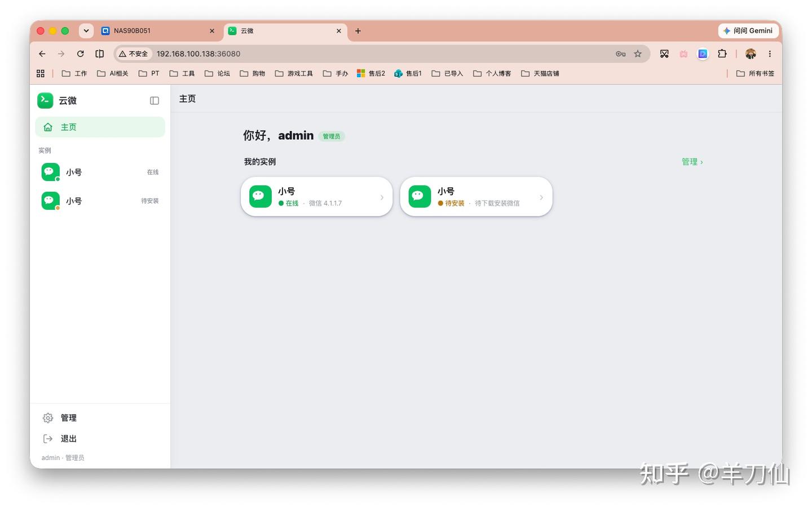Open the browser profile avatar
Viewport: 812px width, 508px height.
coord(751,54)
